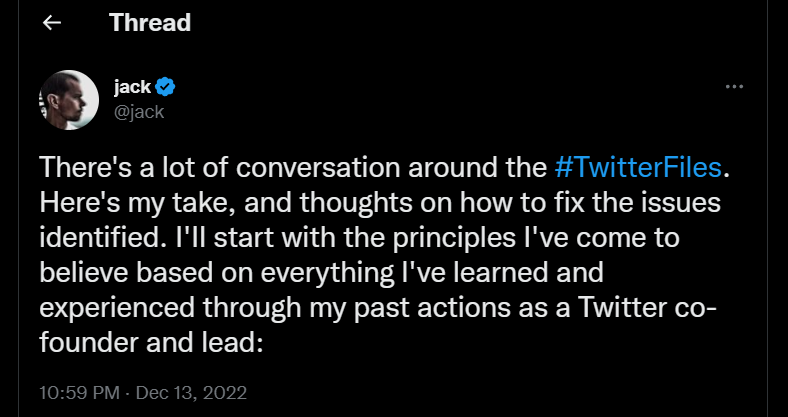
Task: Click the @jack handle
Action: (139, 112)
